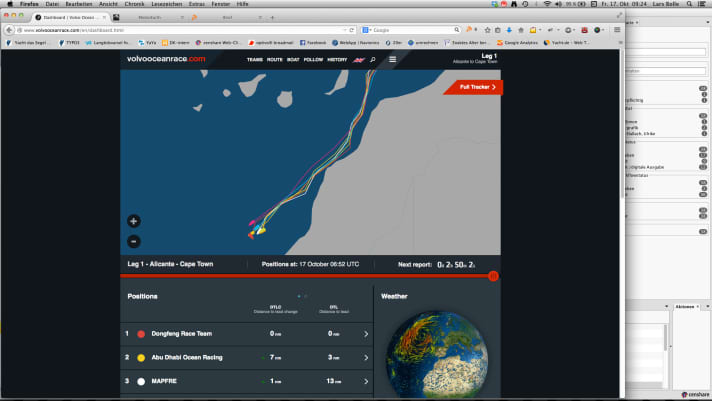Open HISTORY in the site navigation
Image resolution: width=712 pixels, height=401 pixels.
pos(337,59)
